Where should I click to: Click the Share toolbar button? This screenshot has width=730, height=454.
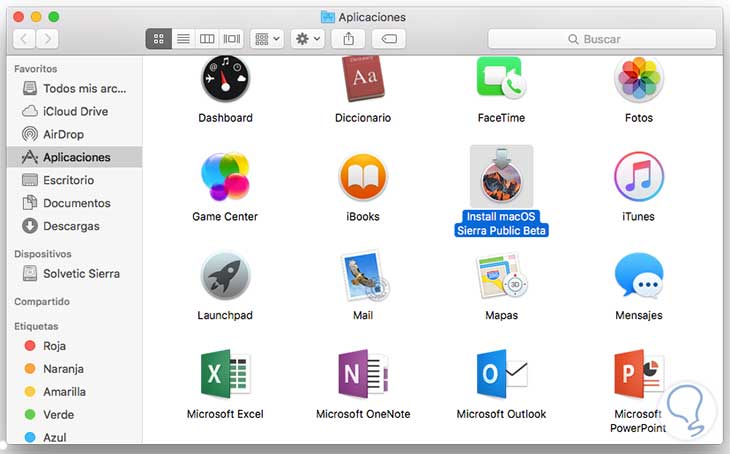click(x=348, y=39)
